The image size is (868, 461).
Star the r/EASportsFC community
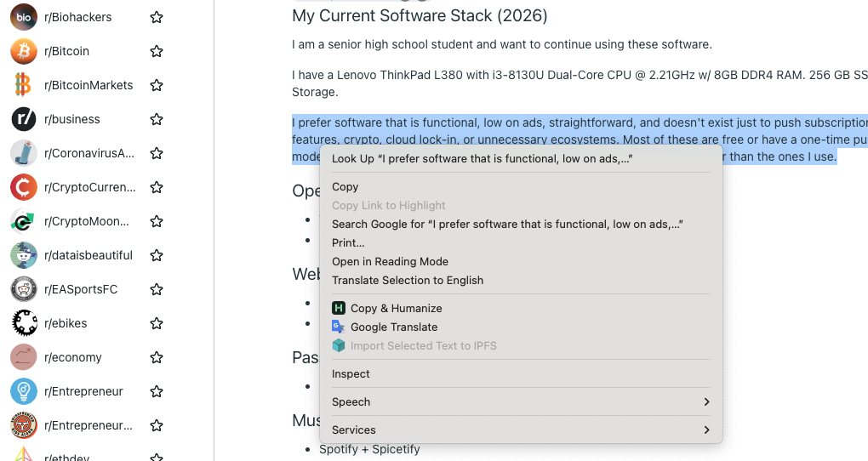coord(157,289)
